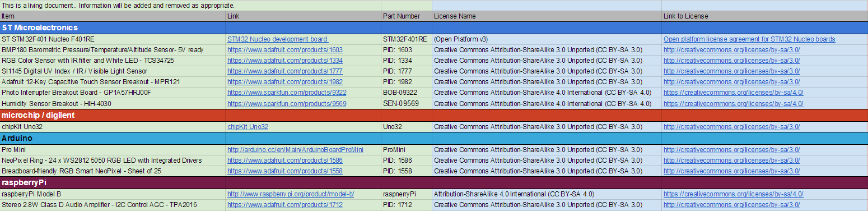The image size is (868, 211).
Task: Select the raspnerryPi part number cell
Action: pos(407,194)
